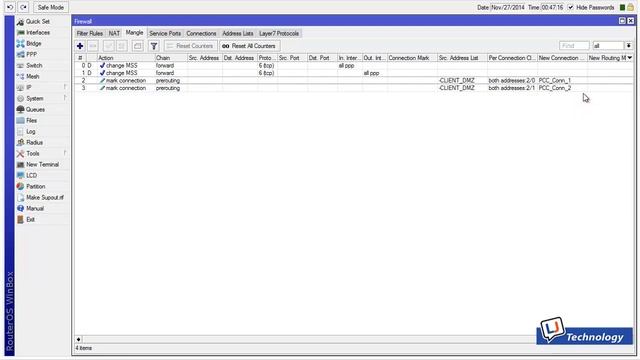Add new mangle rule with plus icon

[80, 46]
